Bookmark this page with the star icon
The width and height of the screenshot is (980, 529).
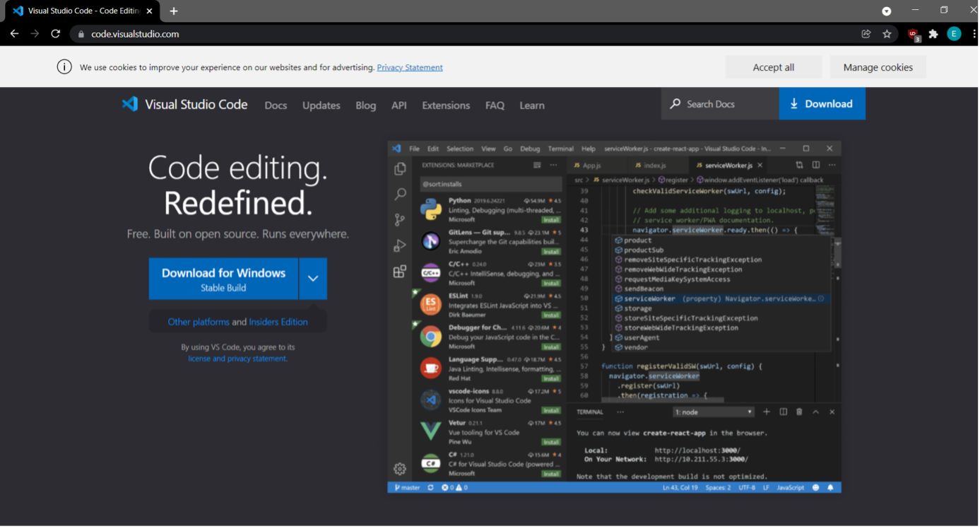[x=887, y=34]
